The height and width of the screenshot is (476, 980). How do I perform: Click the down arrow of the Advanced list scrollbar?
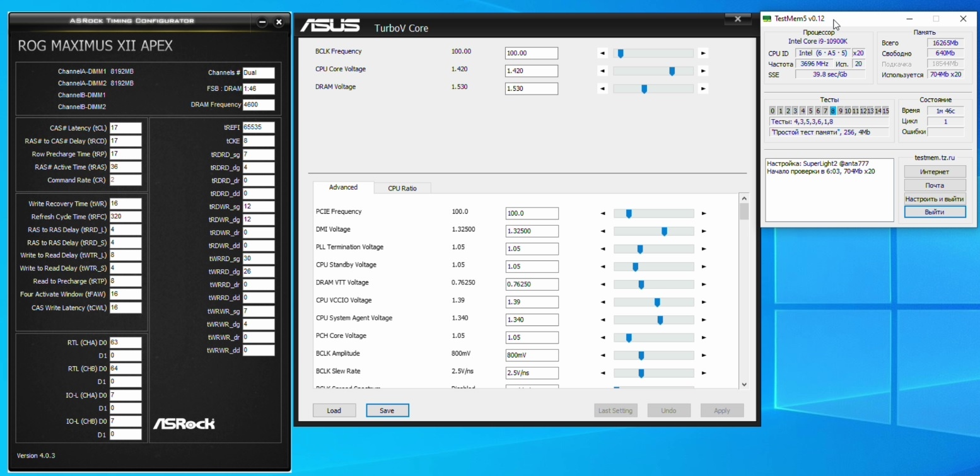[x=744, y=384]
